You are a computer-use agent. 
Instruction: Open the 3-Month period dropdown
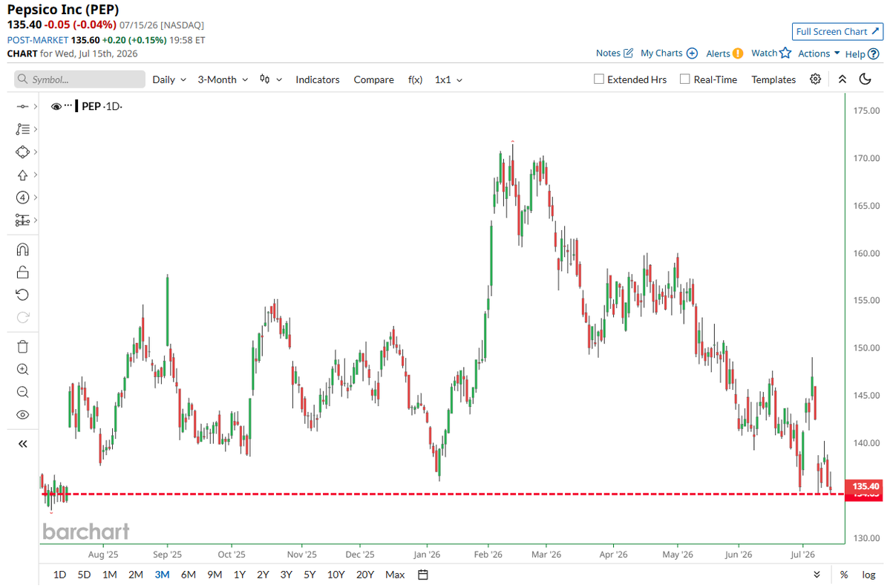pos(223,79)
